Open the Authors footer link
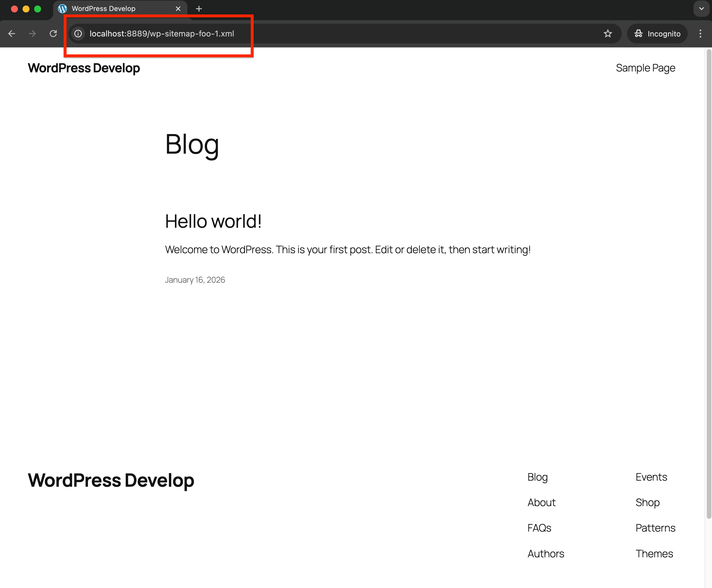The width and height of the screenshot is (712, 588). [x=546, y=554]
